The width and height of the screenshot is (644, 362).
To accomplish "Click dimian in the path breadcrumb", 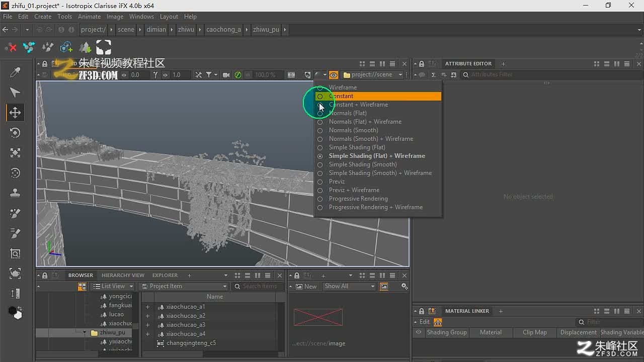I will tap(156, 29).
